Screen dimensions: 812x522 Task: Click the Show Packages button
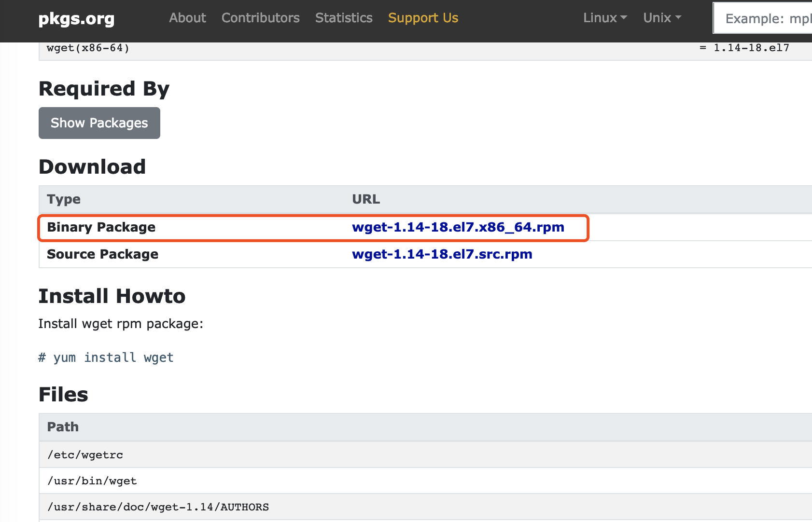[99, 123]
